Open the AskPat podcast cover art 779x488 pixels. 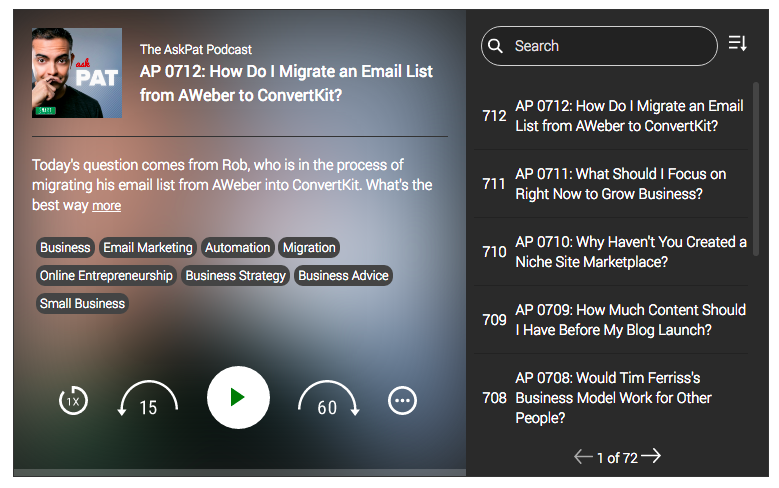pyautogui.click(x=77, y=73)
